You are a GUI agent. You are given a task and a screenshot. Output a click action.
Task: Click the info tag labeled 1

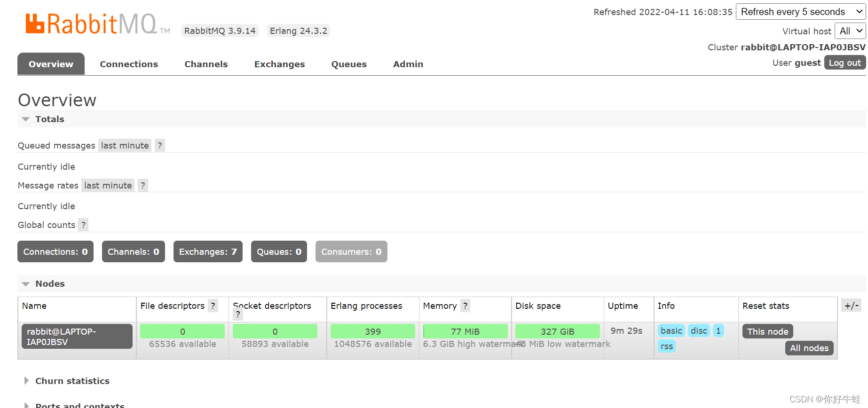pos(718,330)
